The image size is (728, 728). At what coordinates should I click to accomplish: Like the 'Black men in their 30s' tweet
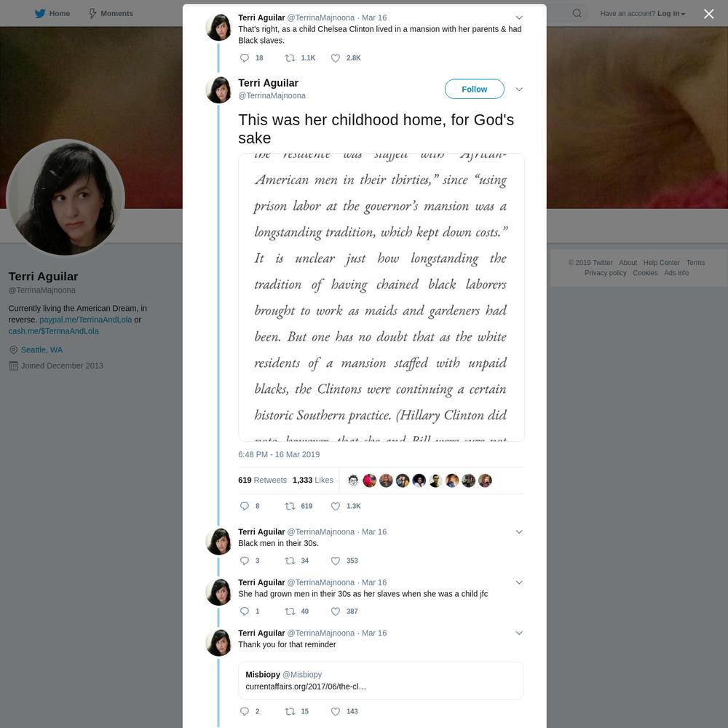coord(335,561)
